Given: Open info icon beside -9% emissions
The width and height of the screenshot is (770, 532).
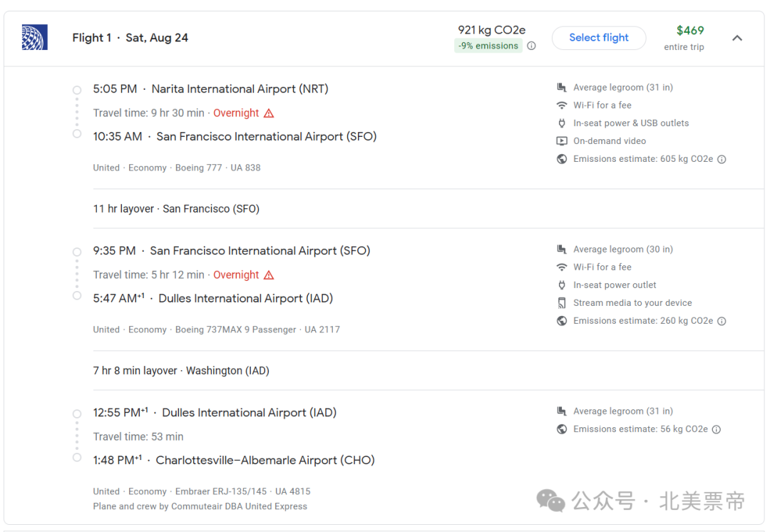Looking at the screenshot, I should (531, 46).
